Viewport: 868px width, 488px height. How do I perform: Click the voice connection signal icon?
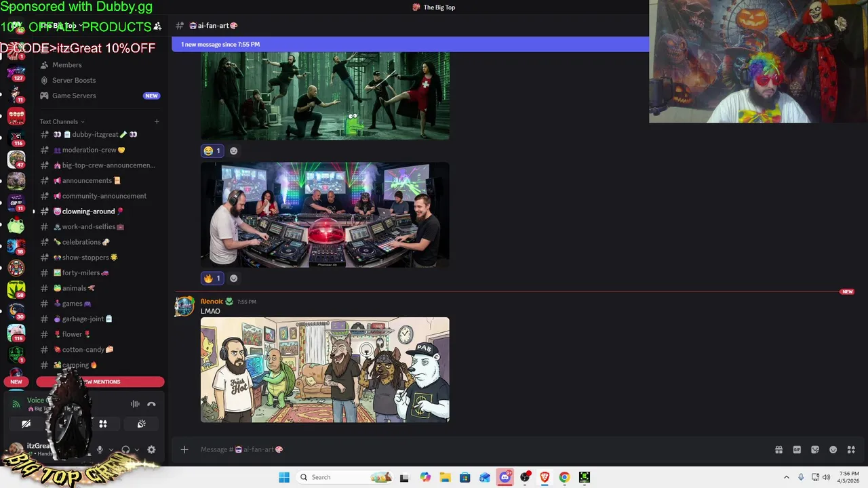click(x=16, y=404)
